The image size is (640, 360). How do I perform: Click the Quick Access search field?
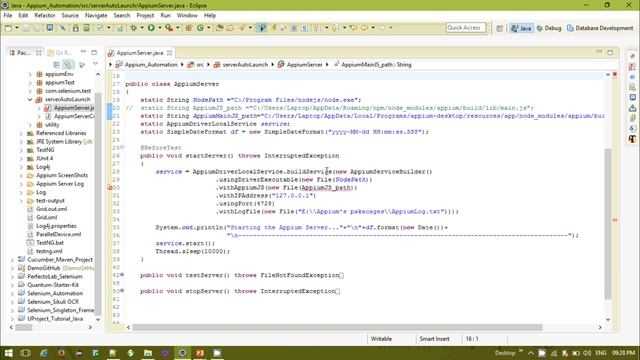click(466, 27)
